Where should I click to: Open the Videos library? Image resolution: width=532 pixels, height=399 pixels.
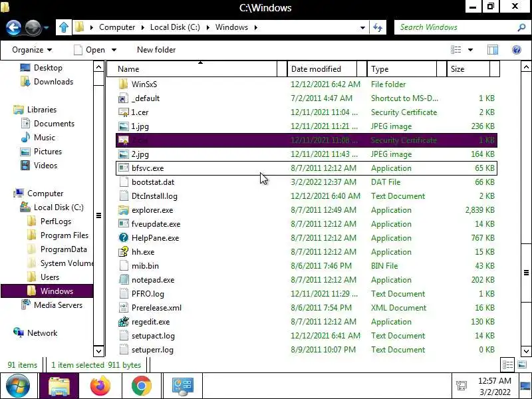click(x=39, y=165)
